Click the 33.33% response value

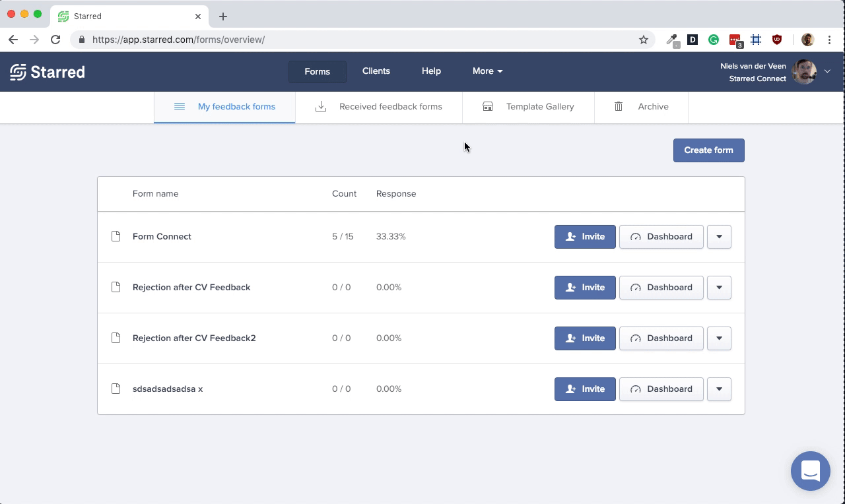[x=391, y=236]
